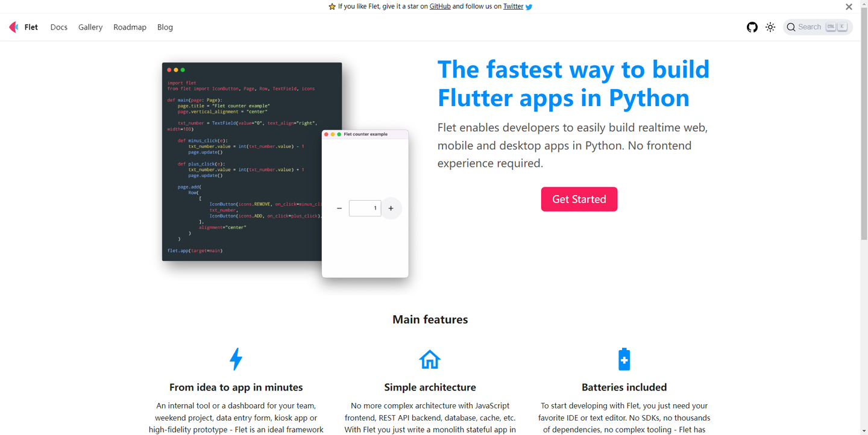The height and width of the screenshot is (435, 868).
Task: Click the counter value input field showing 1
Action: click(365, 208)
